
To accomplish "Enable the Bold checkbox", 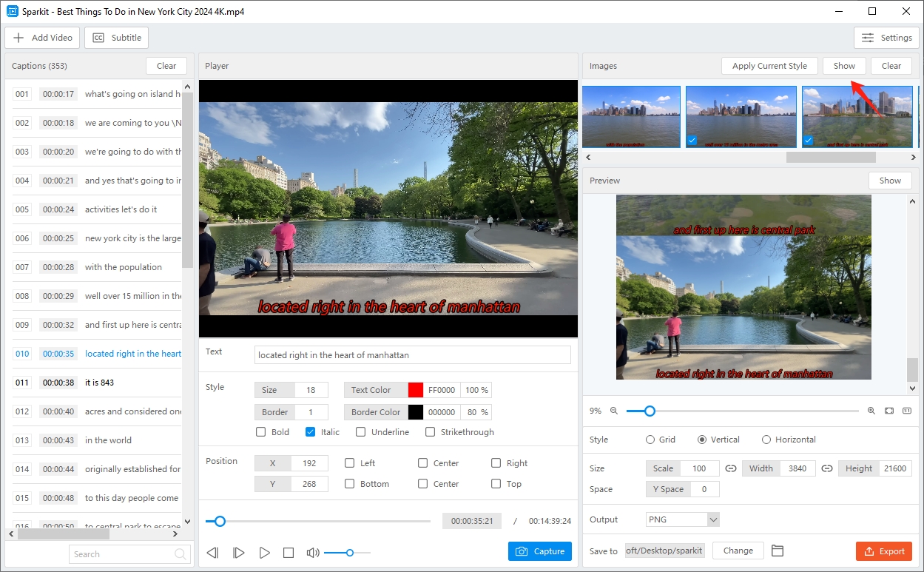I will 260,432.
